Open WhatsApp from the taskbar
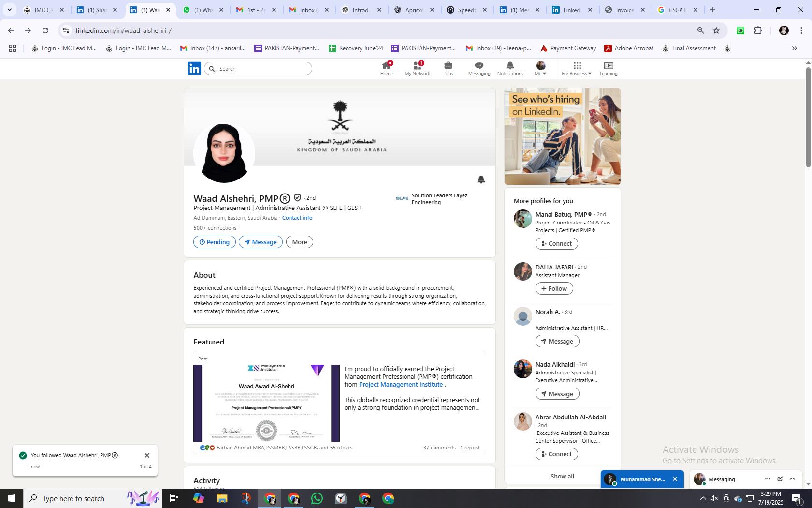The image size is (812, 508). [x=317, y=498]
